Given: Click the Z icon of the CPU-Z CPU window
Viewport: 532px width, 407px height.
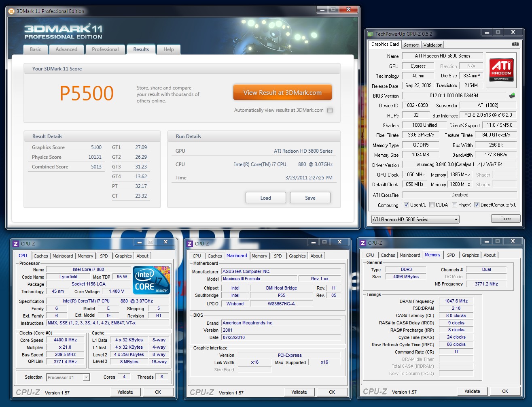Looking at the screenshot, I should [x=16, y=243].
